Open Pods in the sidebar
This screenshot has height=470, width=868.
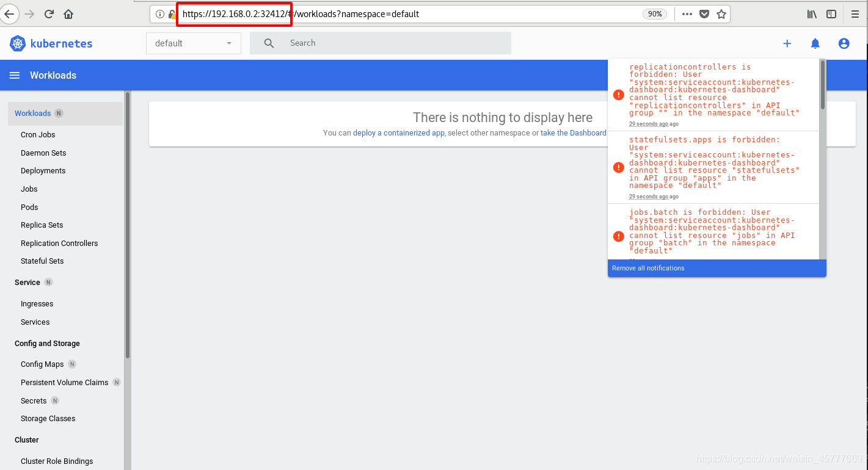29,208
